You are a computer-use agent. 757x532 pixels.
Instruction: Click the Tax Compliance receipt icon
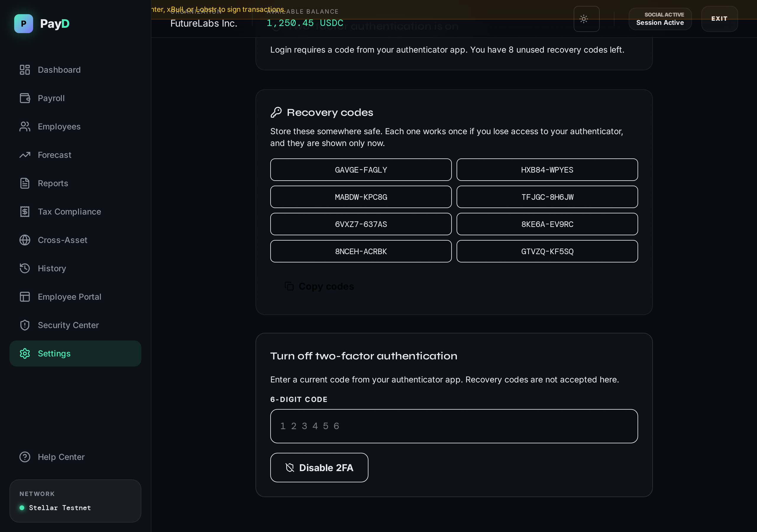tap(25, 211)
